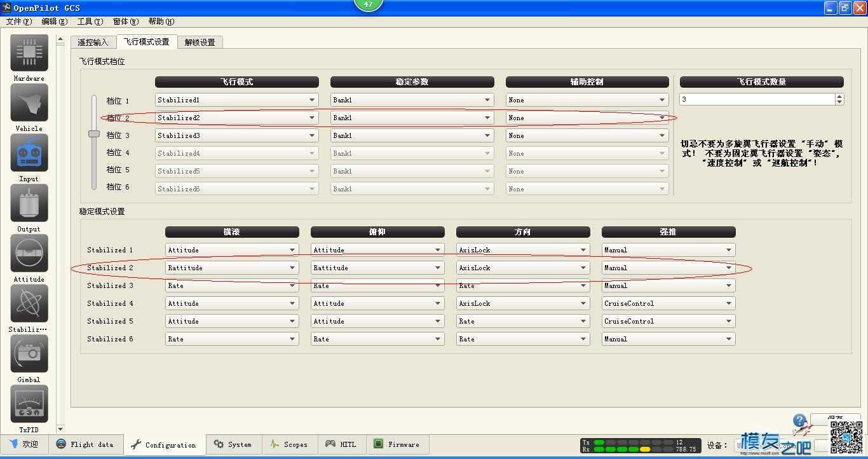
Task: Open the System tab
Action: (x=233, y=444)
